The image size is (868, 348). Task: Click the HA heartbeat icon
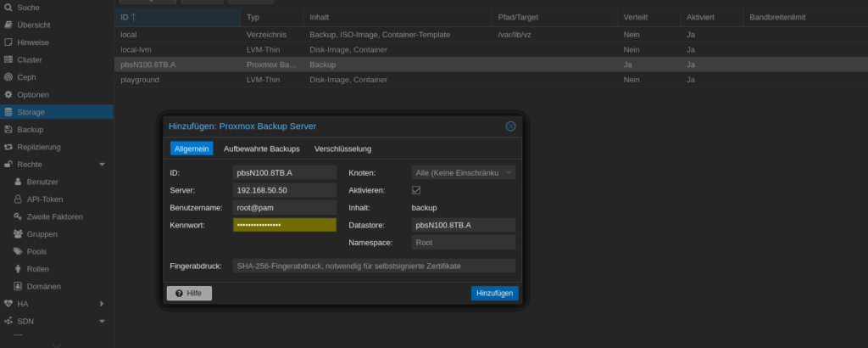click(x=8, y=303)
